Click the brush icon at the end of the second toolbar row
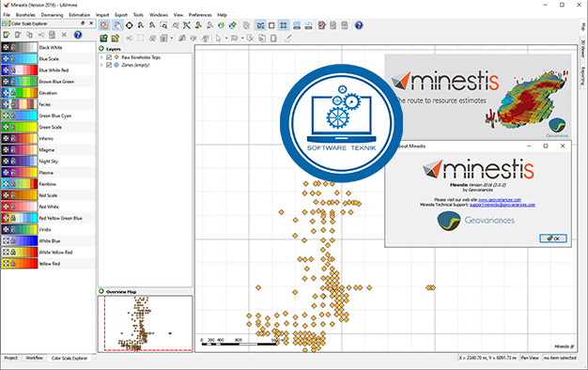The image size is (588, 370). (287, 39)
